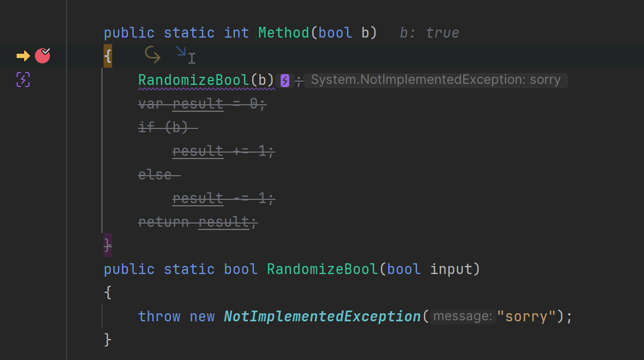Click the highlighted opening brace of Method

(108, 56)
